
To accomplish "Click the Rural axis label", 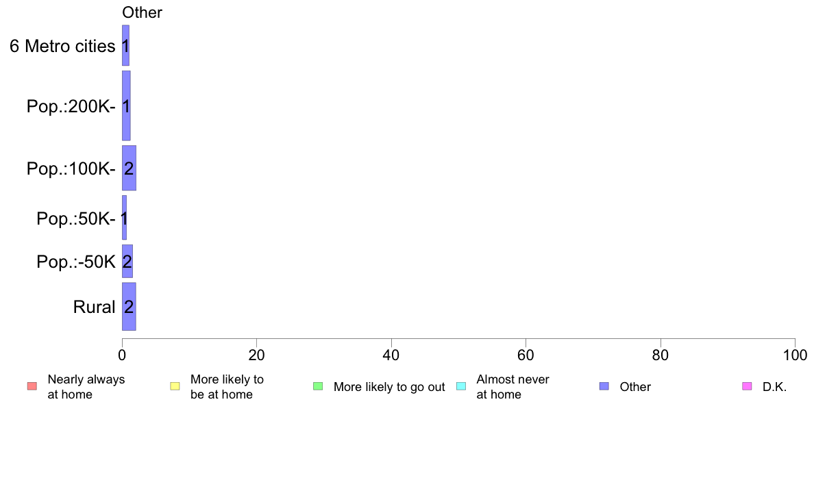I will pos(94,307).
